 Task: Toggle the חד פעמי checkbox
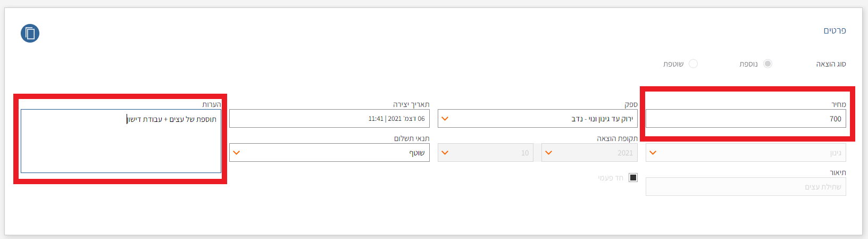tap(633, 178)
